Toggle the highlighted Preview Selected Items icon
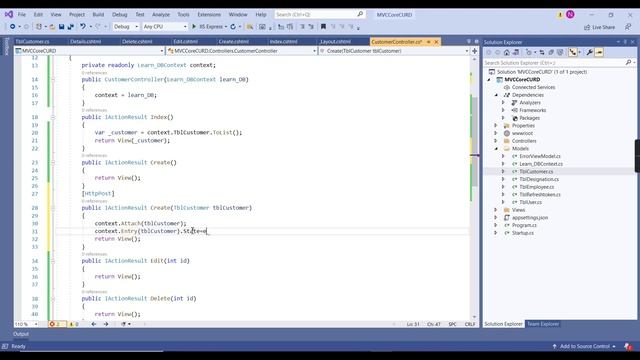 click(x=599, y=52)
